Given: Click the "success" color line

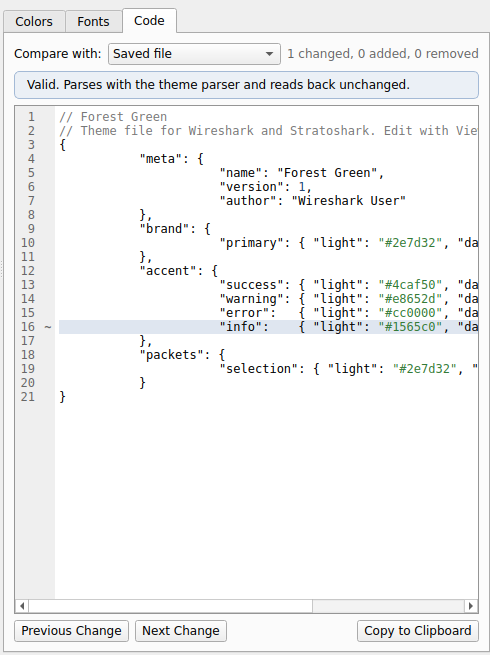Looking at the screenshot, I should [348, 285].
